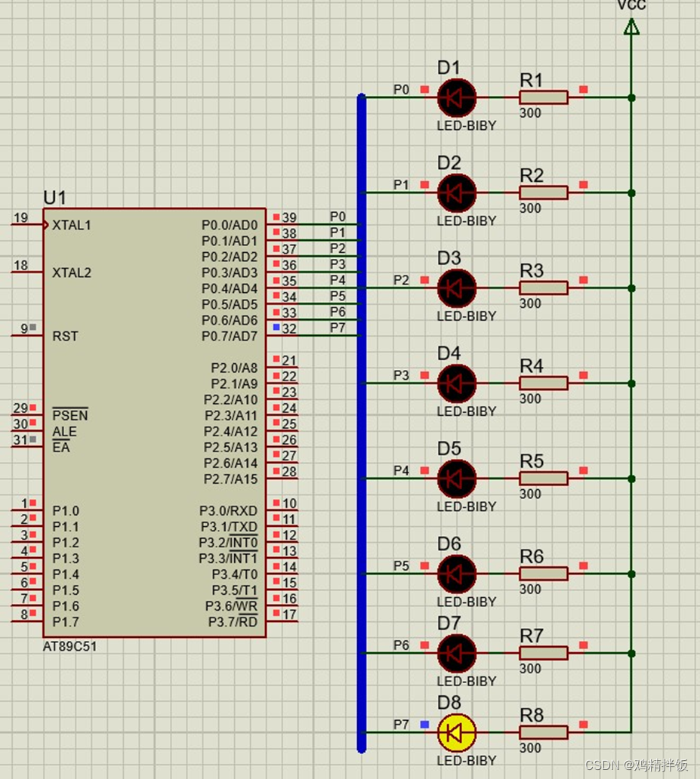Click wire label P7 left of D8
700x779 pixels.
point(401,725)
